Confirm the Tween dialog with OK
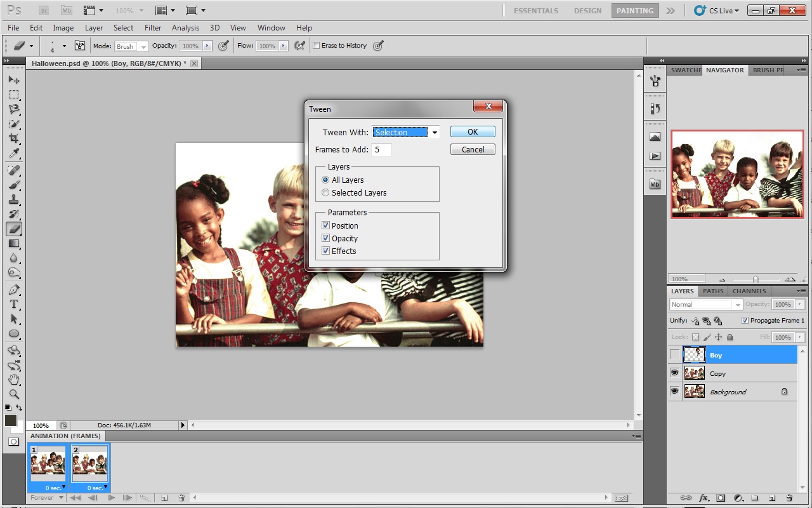This screenshot has height=508, width=812. pyautogui.click(x=473, y=132)
